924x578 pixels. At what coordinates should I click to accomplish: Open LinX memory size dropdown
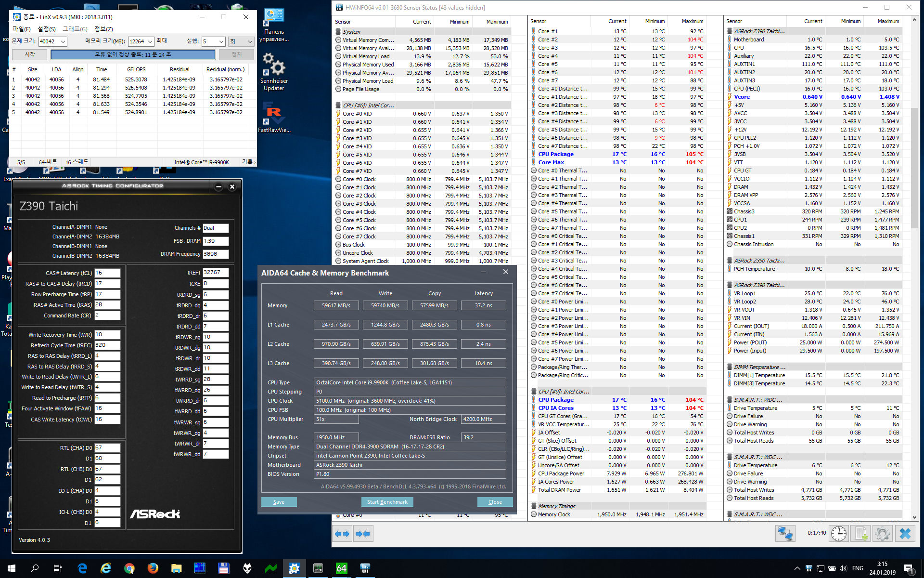coord(150,41)
